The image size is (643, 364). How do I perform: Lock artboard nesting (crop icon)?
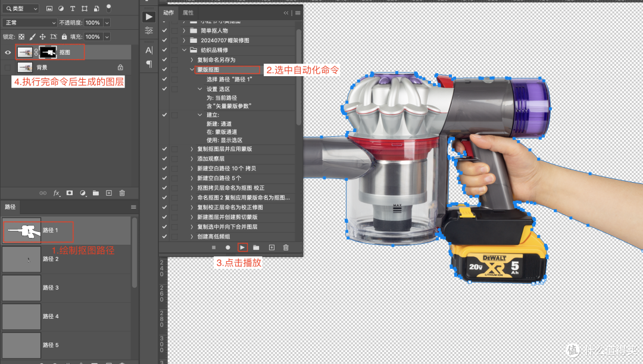tap(54, 37)
